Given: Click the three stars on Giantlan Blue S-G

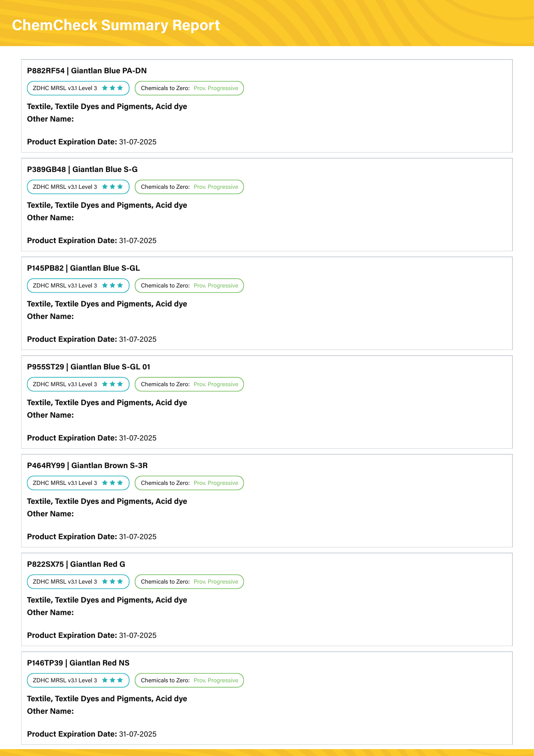Looking at the screenshot, I should point(112,187).
